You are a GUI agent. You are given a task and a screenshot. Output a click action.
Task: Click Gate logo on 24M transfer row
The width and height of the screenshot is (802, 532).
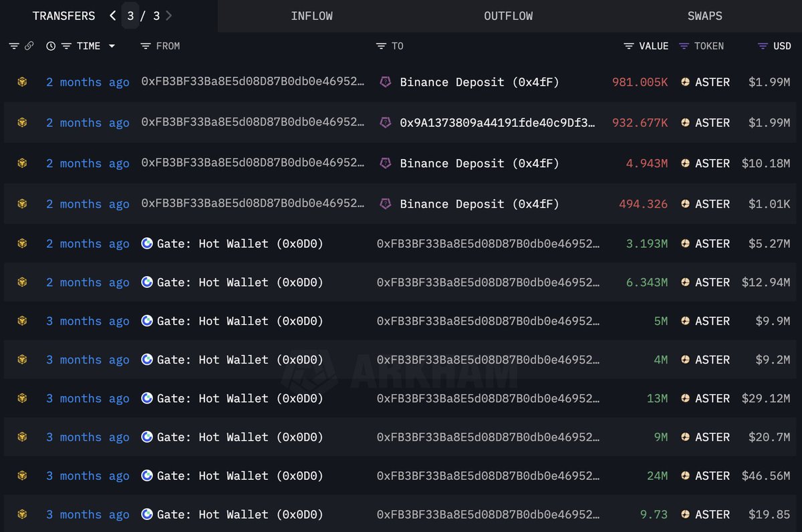pos(147,476)
